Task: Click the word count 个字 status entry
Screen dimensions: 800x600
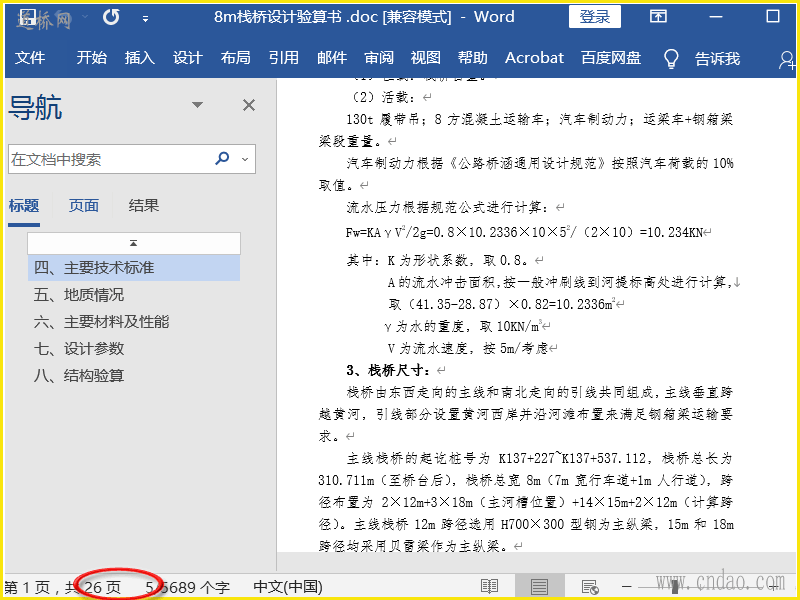Action: 187,587
